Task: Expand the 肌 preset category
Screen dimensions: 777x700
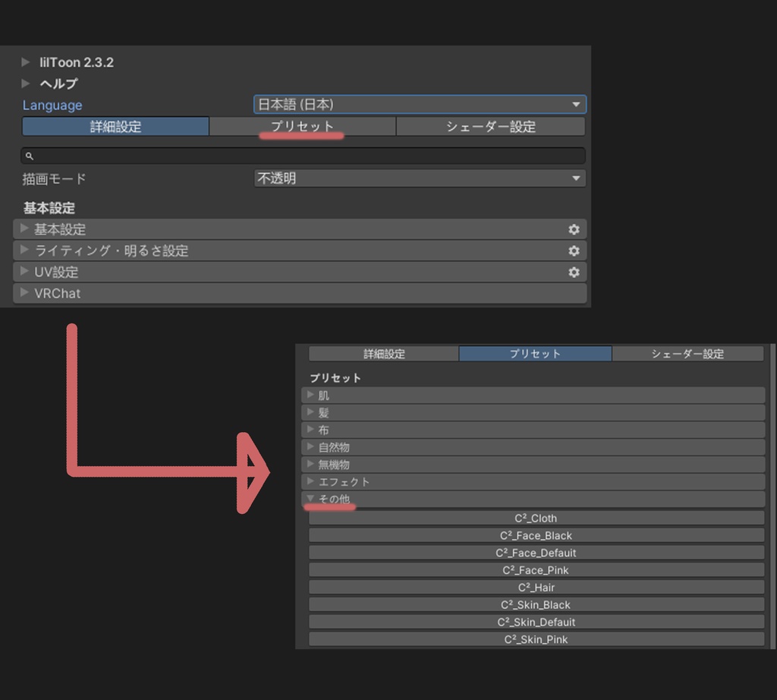Action: coord(533,395)
